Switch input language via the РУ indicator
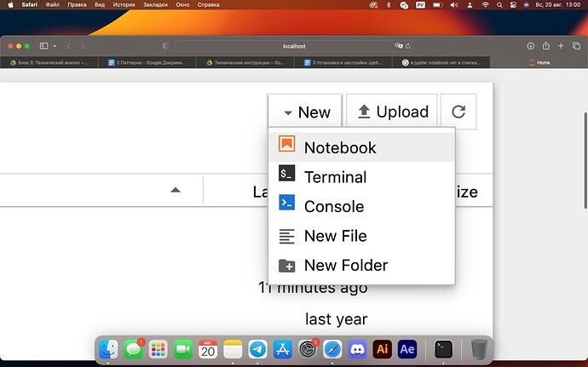 tap(420, 5)
